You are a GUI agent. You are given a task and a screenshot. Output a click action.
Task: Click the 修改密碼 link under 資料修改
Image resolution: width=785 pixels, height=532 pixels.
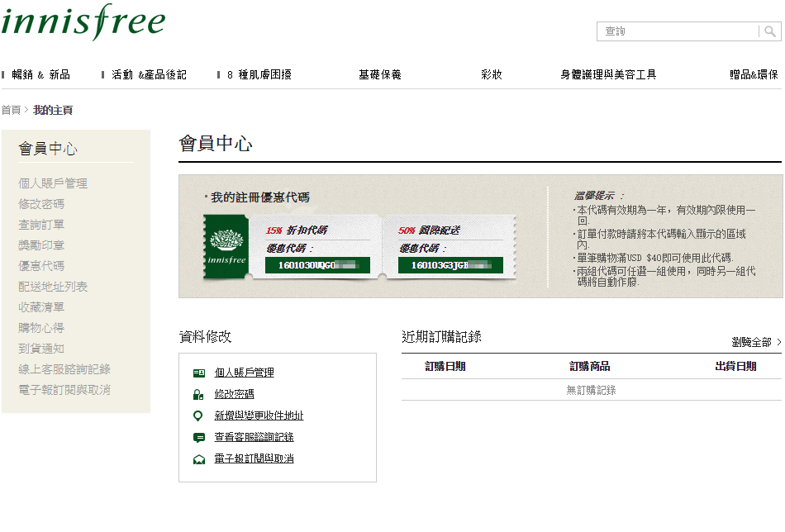234,394
